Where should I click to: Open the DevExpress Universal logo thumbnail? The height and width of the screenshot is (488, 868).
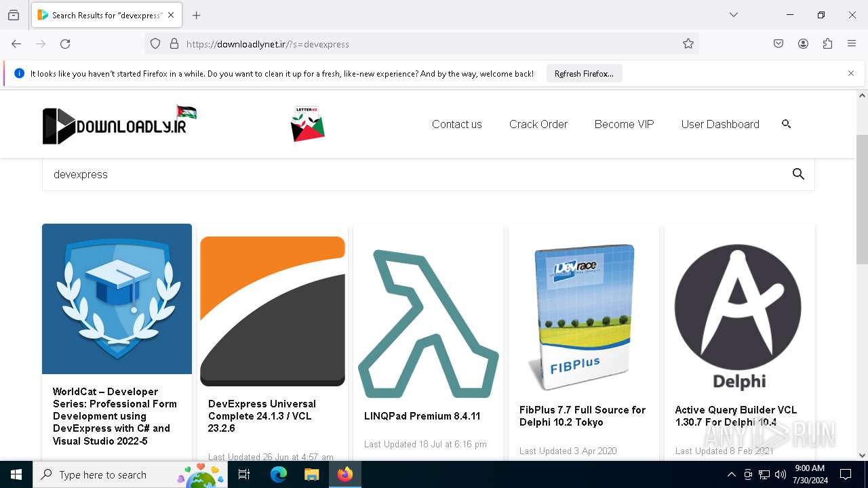[273, 311]
